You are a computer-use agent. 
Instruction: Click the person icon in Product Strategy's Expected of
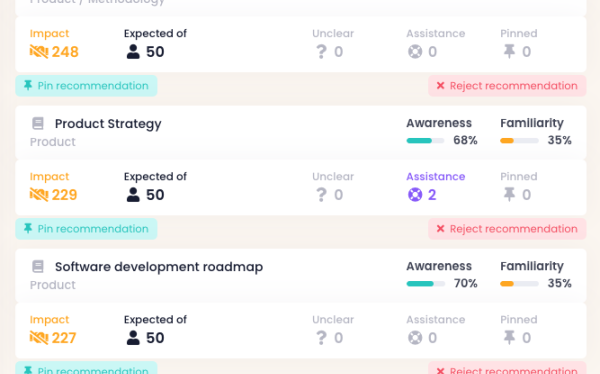pos(133,194)
